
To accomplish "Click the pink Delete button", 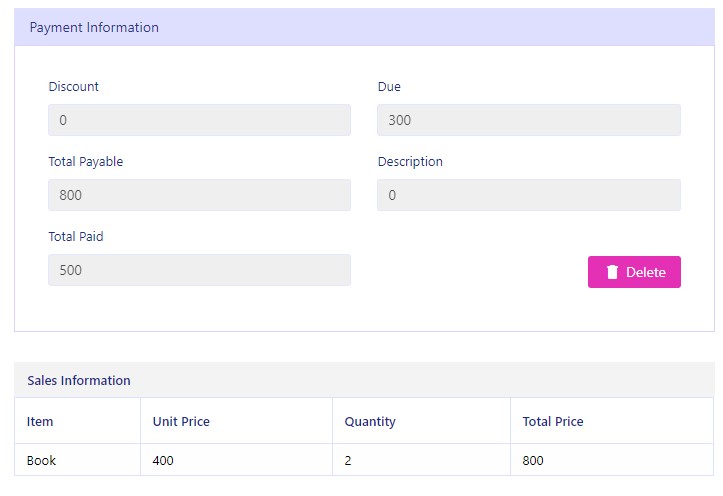I will [634, 272].
